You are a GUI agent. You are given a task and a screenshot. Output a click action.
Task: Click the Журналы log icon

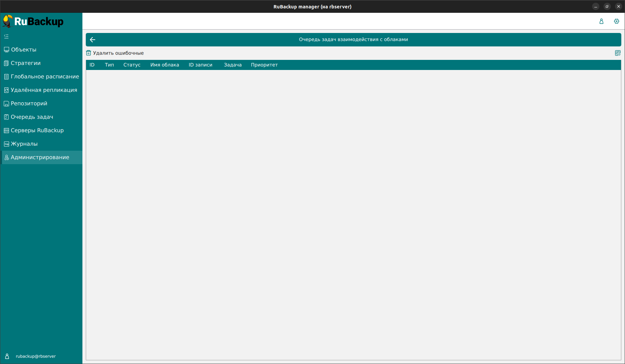point(6,144)
